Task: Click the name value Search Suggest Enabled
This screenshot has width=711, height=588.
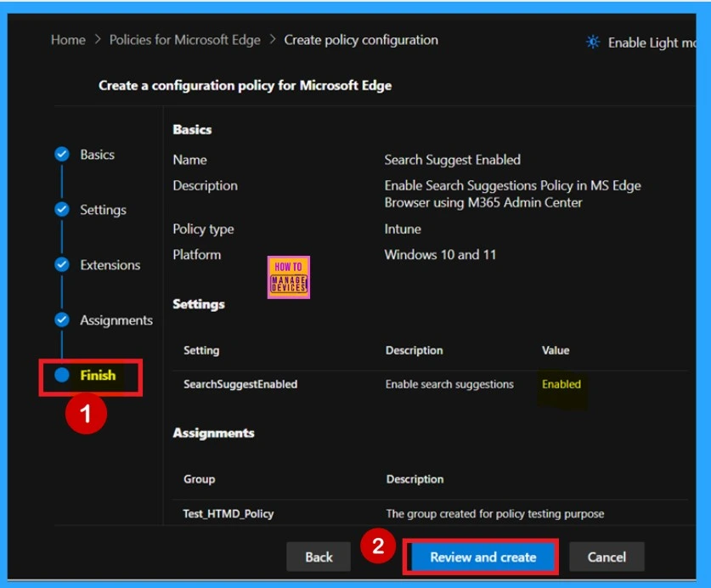Action: click(x=453, y=160)
